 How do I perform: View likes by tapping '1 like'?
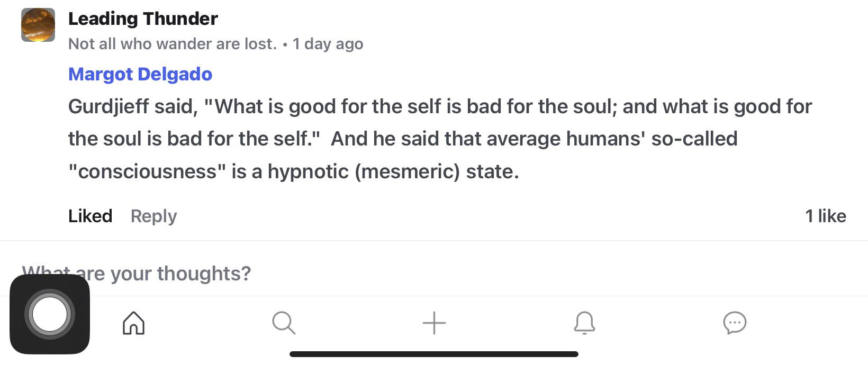[826, 216]
